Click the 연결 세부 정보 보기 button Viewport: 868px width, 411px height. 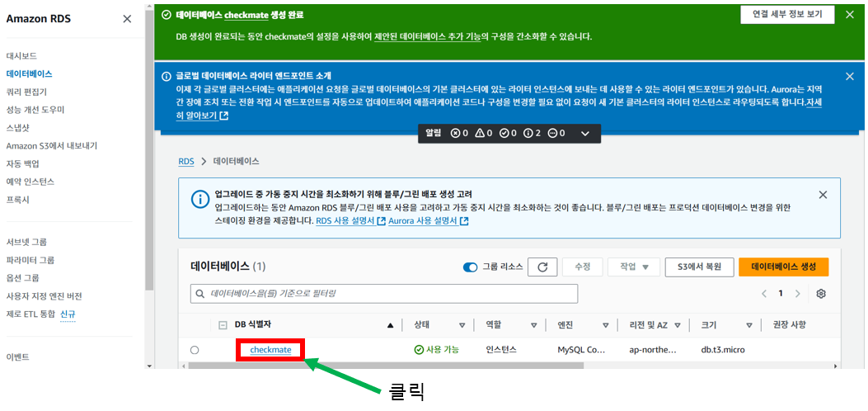pyautogui.click(x=787, y=14)
